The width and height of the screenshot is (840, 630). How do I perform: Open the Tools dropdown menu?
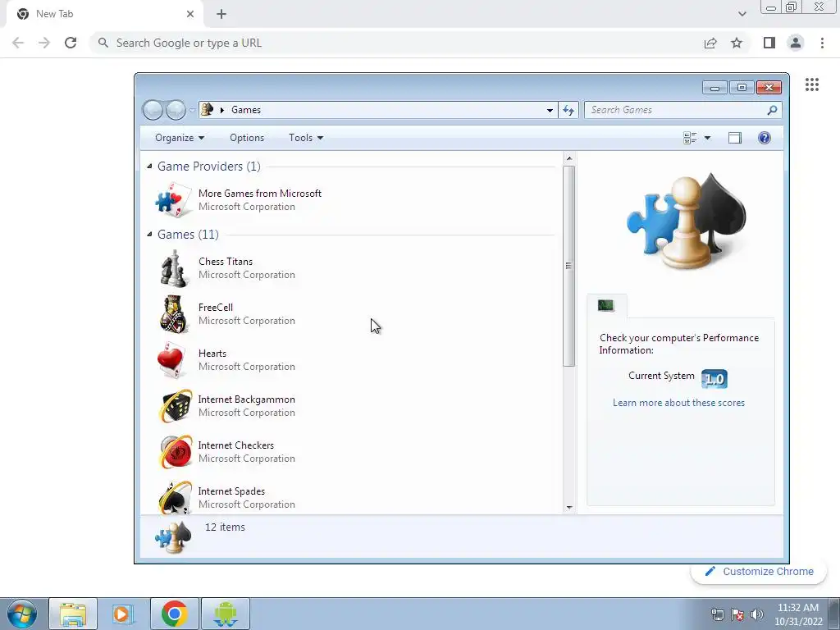(x=306, y=138)
